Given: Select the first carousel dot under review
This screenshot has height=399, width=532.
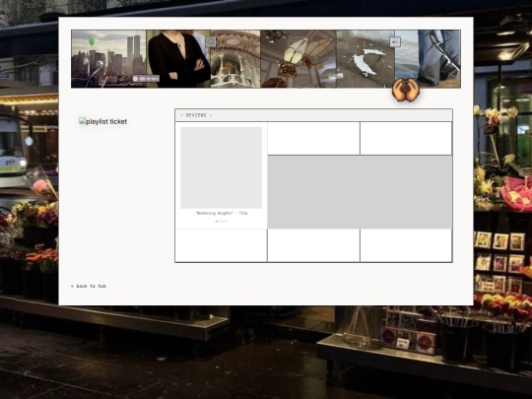Looking at the screenshot, I should [x=217, y=222].
